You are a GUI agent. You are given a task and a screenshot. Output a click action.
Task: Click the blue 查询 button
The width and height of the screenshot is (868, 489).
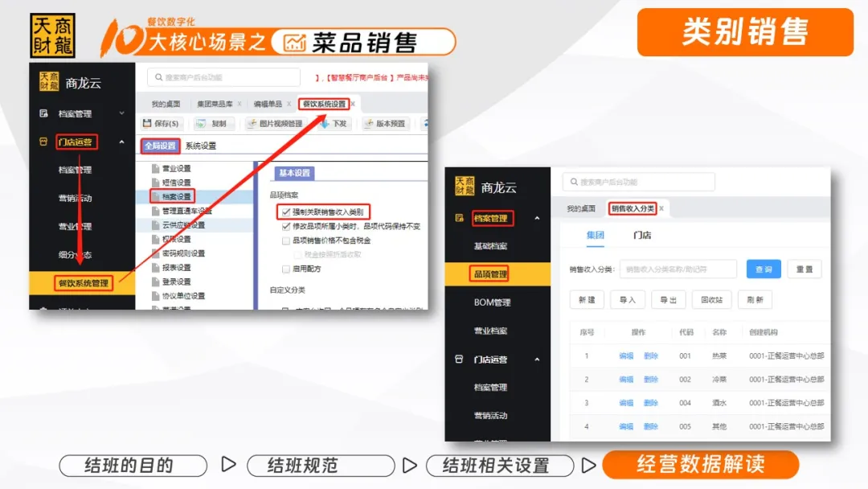(x=764, y=269)
